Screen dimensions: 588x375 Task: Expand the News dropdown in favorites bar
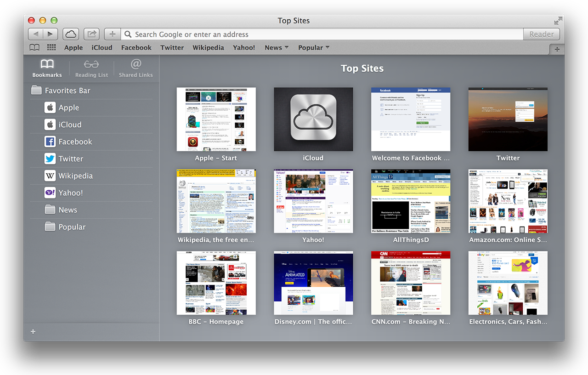pos(277,48)
